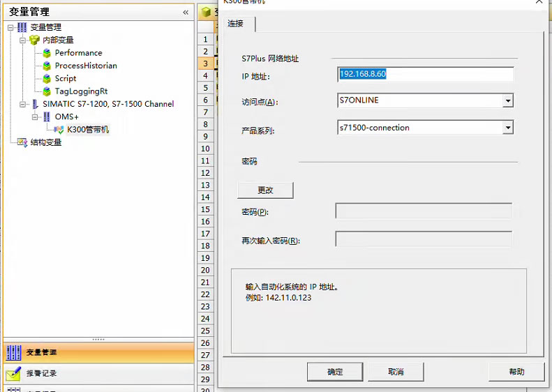This screenshot has width=552, height=392.
Task: Click the 内部变量 folder icon
Action: [x=34, y=40]
